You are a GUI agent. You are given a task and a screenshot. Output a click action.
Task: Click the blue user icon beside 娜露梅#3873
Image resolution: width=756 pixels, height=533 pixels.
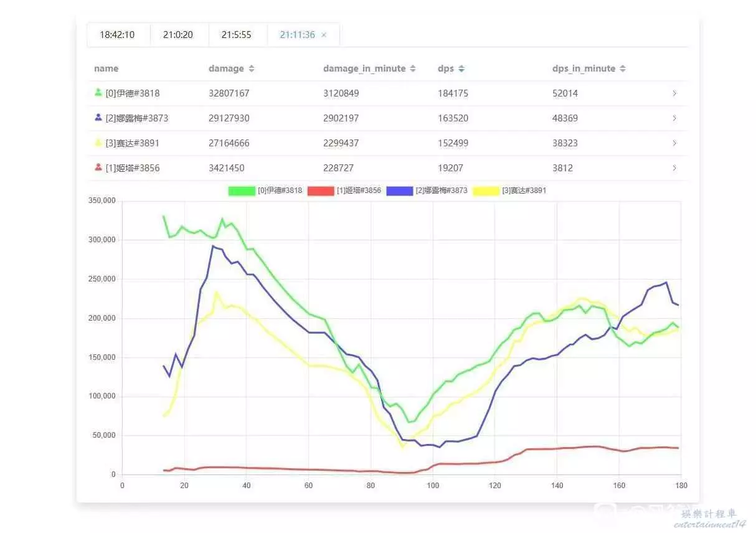point(98,118)
